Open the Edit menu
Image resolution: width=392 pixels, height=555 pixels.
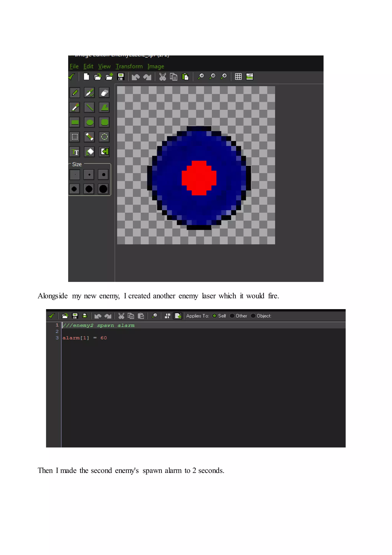tap(88, 66)
